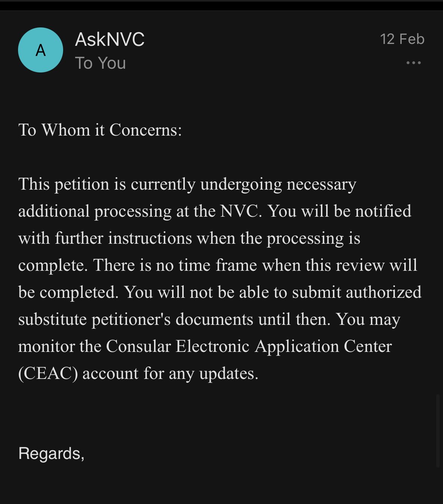Click the teal sender avatar circle

click(41, 50)
